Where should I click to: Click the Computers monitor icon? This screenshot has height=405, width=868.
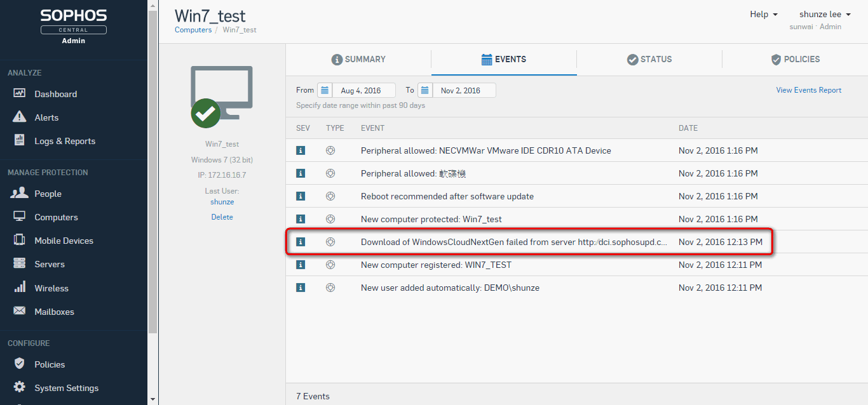[x=20, y=216]
